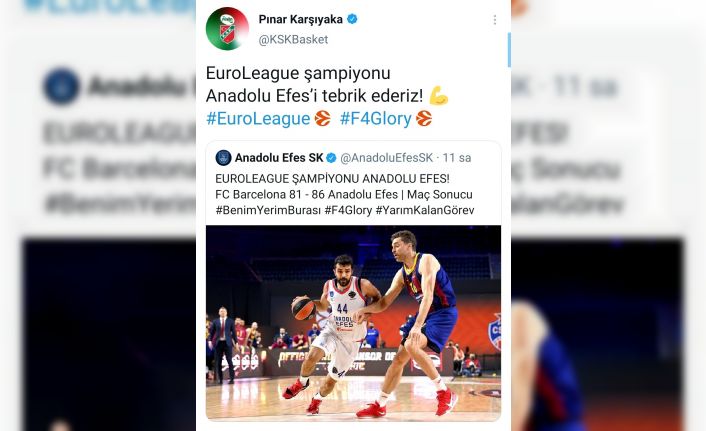Screen dimensions: 706x431
Task: Click the #EuroLeague hashtag link
Action: (258, 118)
